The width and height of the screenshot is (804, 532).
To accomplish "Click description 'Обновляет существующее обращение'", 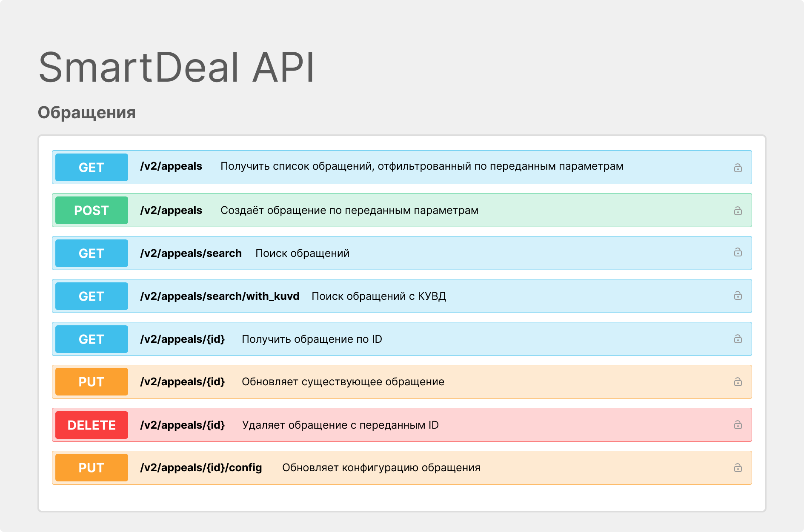I will [x=343, y=382].
